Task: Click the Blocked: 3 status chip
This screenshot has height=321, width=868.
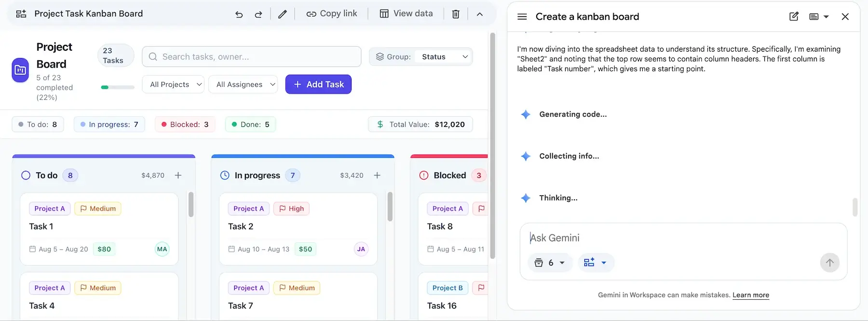Action: (185, 125)
